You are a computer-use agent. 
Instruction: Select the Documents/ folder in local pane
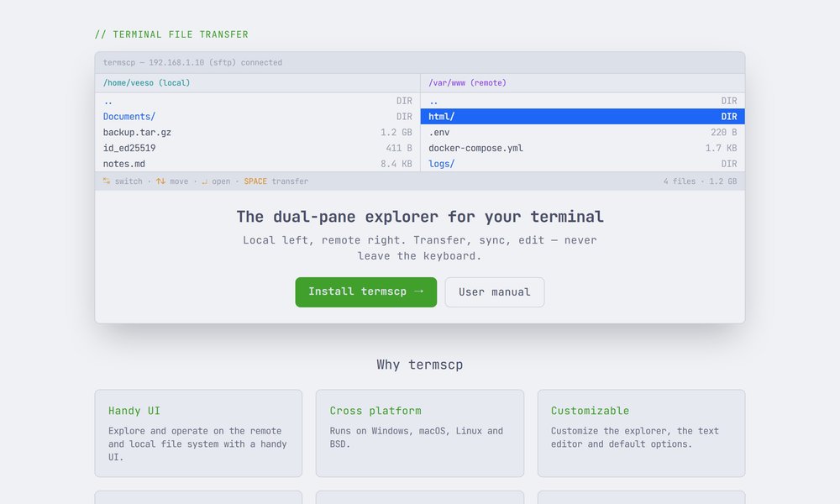(x=258, y=116)
